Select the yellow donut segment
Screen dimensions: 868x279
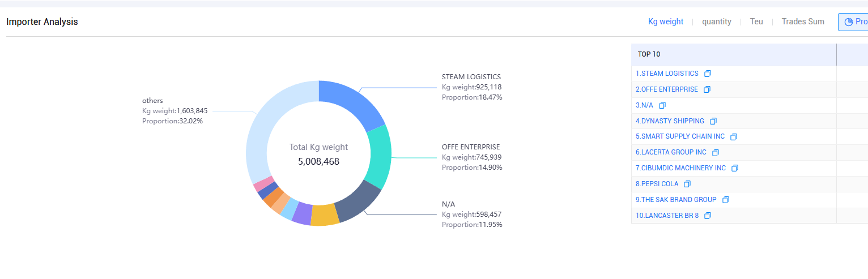point(325,215)
